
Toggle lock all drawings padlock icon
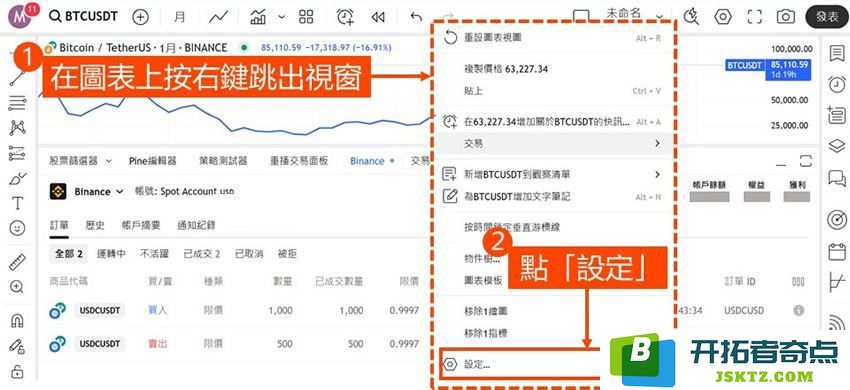point(17,372)
